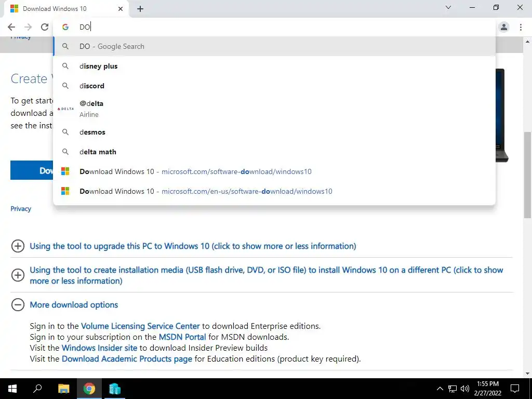Open the Volume Licensing Service Center link
Screen dimensions: 532x399
coord(140,326)
